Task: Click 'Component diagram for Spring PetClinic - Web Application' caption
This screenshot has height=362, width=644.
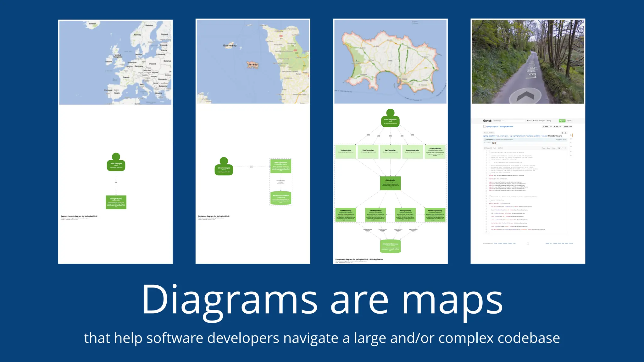Action: [359, 259]
